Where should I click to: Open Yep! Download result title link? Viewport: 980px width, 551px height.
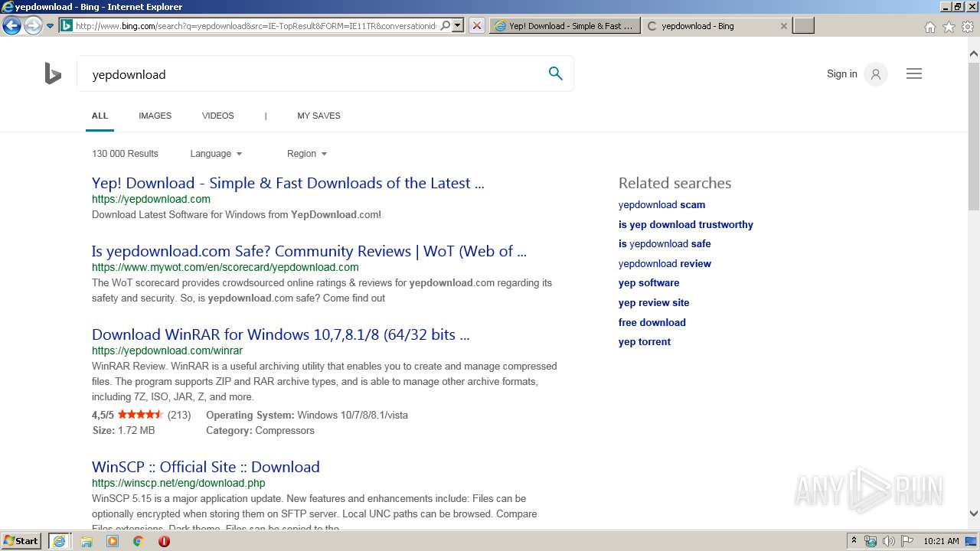288,183
